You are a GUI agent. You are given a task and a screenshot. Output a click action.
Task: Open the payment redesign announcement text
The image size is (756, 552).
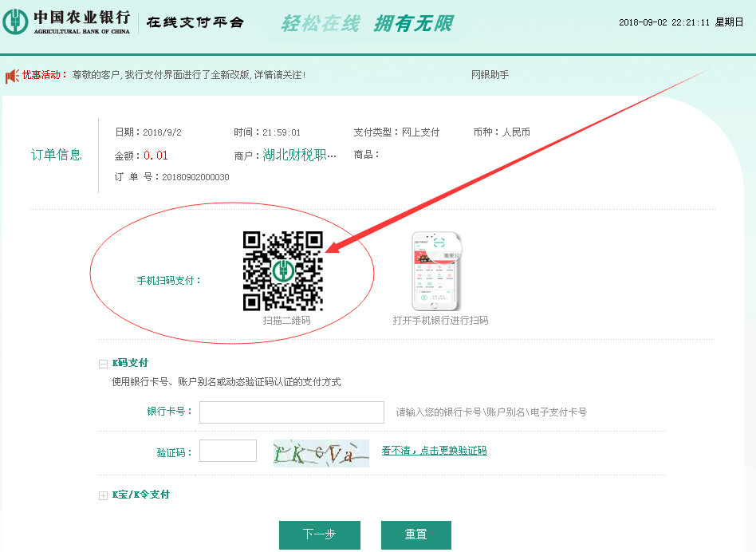click(x=189, y=75)
